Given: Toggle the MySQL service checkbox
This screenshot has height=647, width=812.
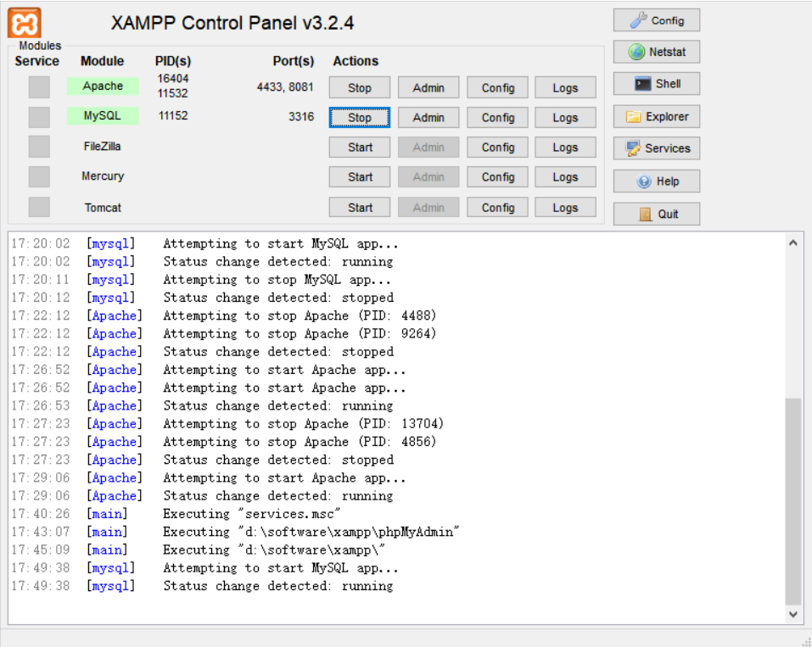Looking at the screenshot, I should (39, 117).
